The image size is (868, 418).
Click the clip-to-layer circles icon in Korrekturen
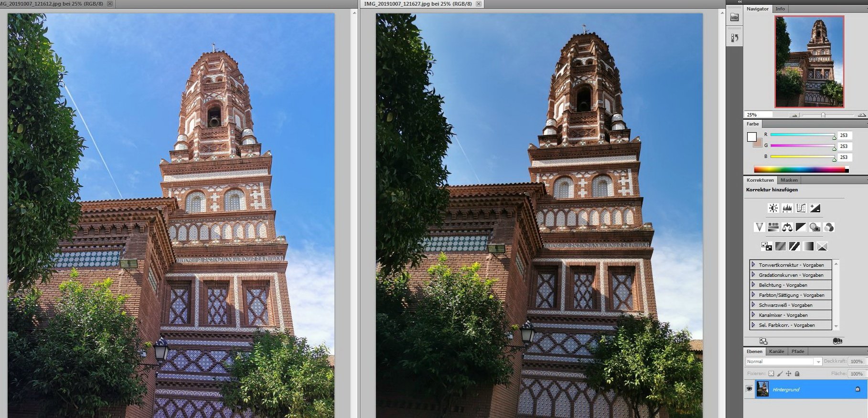pos(837,341)
